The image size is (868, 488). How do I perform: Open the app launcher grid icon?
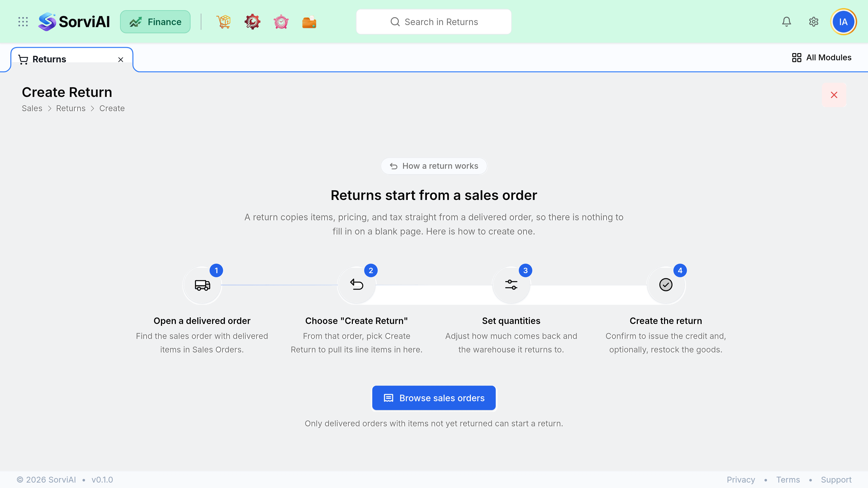[23, 22]
